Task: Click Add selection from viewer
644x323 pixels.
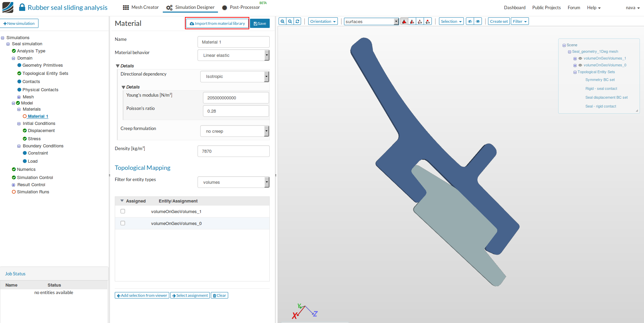Action: click(142, 295)
